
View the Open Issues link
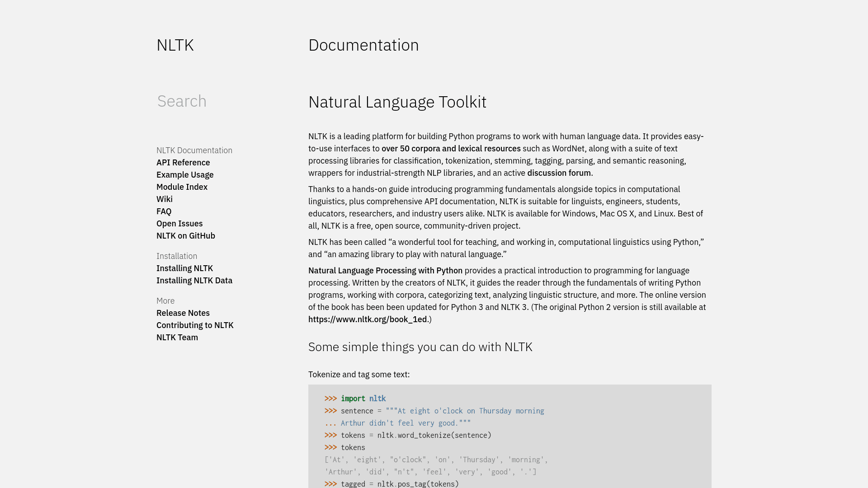pyautogui.click(x=179, y=224)
